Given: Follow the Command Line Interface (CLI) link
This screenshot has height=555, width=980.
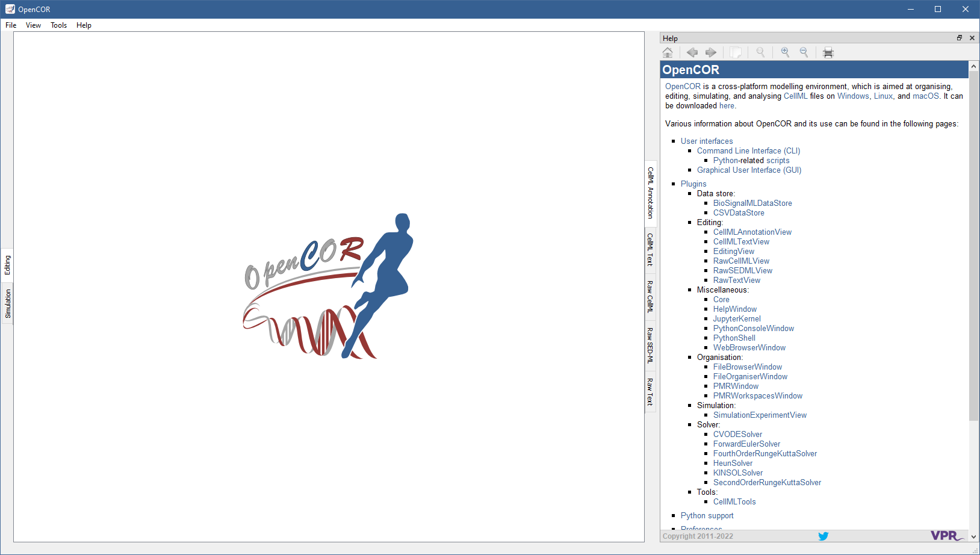Looking at the screenshot, I should click(748, 151).
